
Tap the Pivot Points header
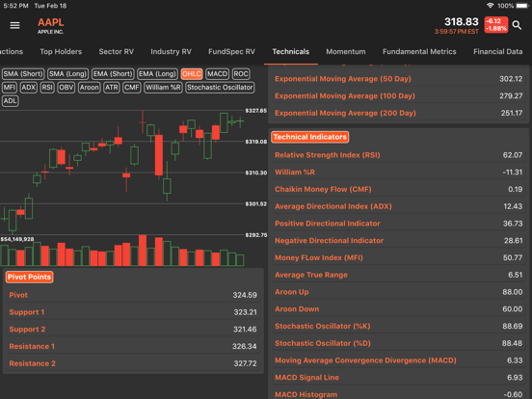[29, 277]
